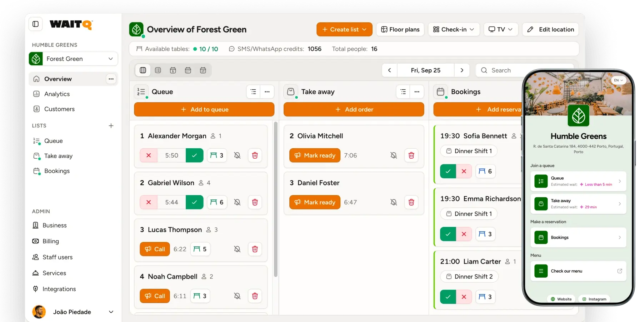The image size is (644, 322).
Task: Open Forest Green location dropdown
Action: 73,59
